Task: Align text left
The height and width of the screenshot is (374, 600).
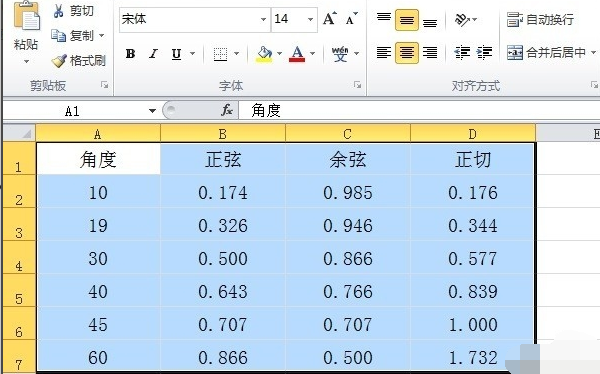Action: click(x=384, y=52)
